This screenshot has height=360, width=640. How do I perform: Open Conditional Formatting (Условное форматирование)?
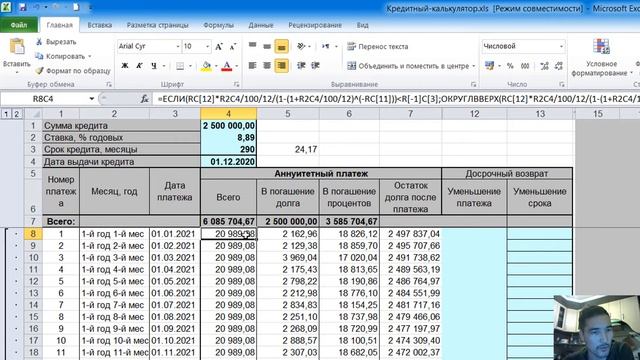pyautogui.click(x=602, y=57)
